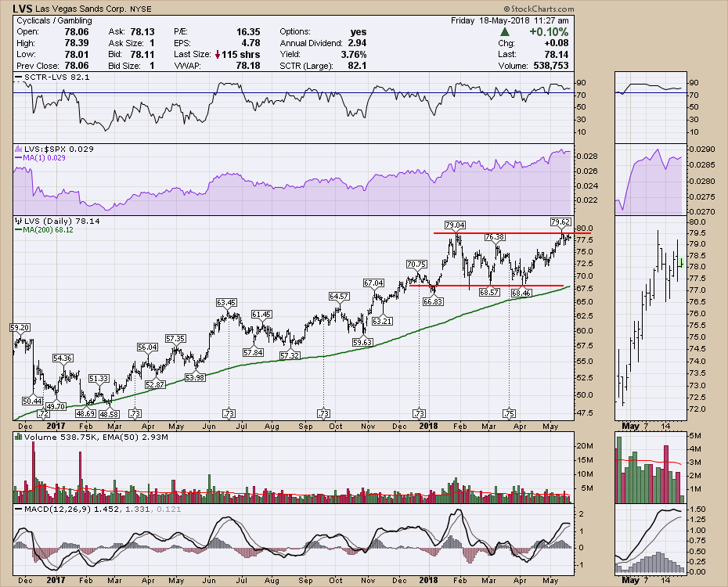Click the 79.62 peak price label

pos(560,222)
